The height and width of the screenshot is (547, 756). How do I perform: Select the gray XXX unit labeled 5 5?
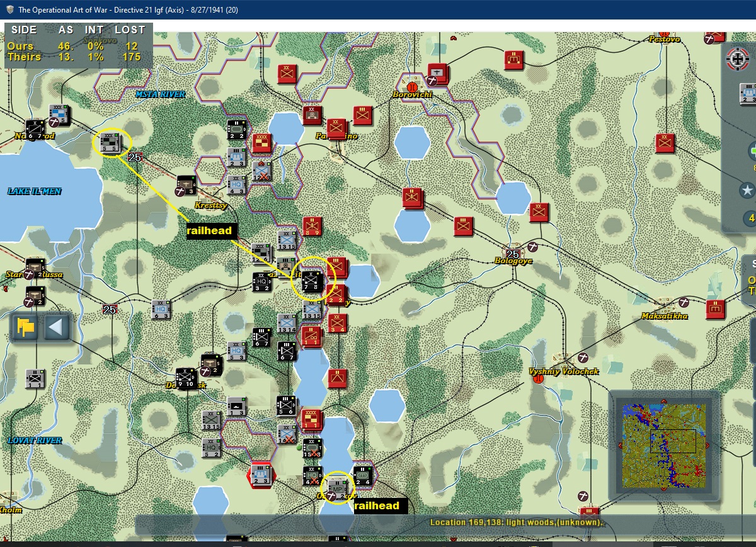click(x=110, y=142)
